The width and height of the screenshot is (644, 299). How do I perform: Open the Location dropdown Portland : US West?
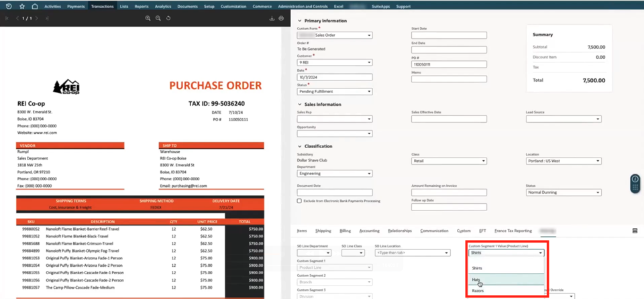pyautogui.click(x=563, y=161)
